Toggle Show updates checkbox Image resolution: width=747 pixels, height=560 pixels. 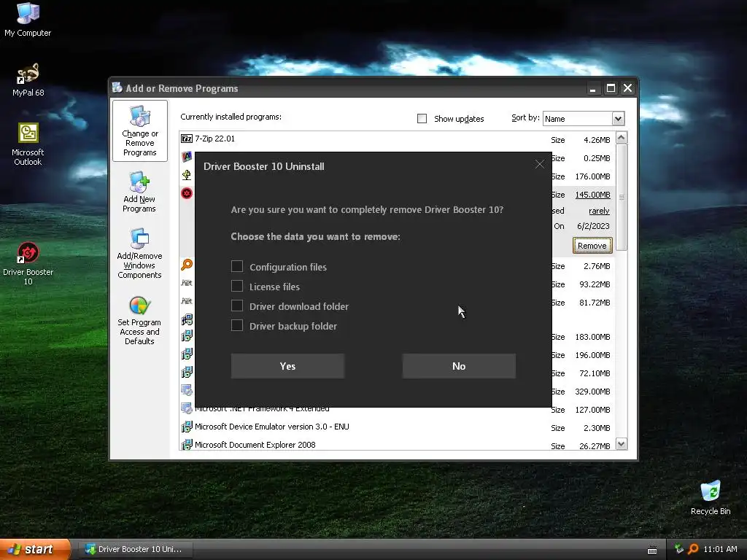click(422, 119)
